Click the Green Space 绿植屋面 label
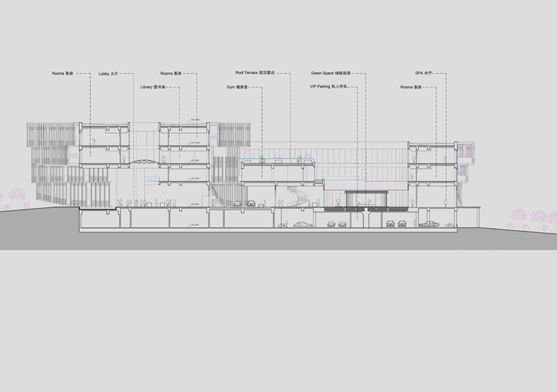Viewport: 557px width, 392px height. point(331,73)
